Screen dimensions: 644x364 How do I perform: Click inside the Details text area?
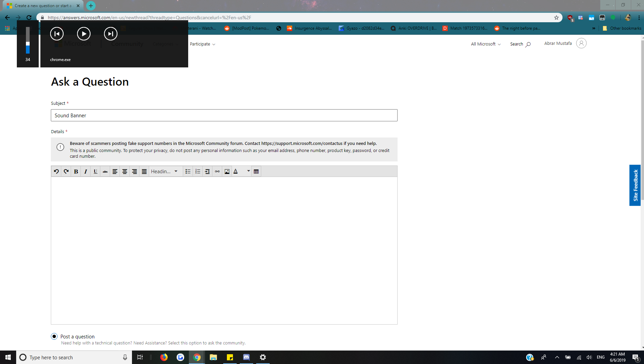point(224,250)
